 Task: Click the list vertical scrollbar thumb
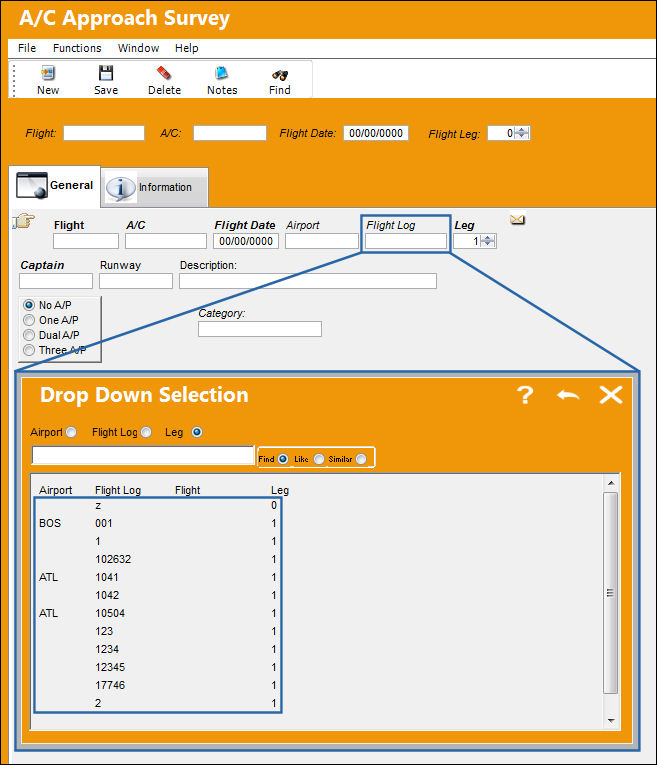(x=610, y=593)
